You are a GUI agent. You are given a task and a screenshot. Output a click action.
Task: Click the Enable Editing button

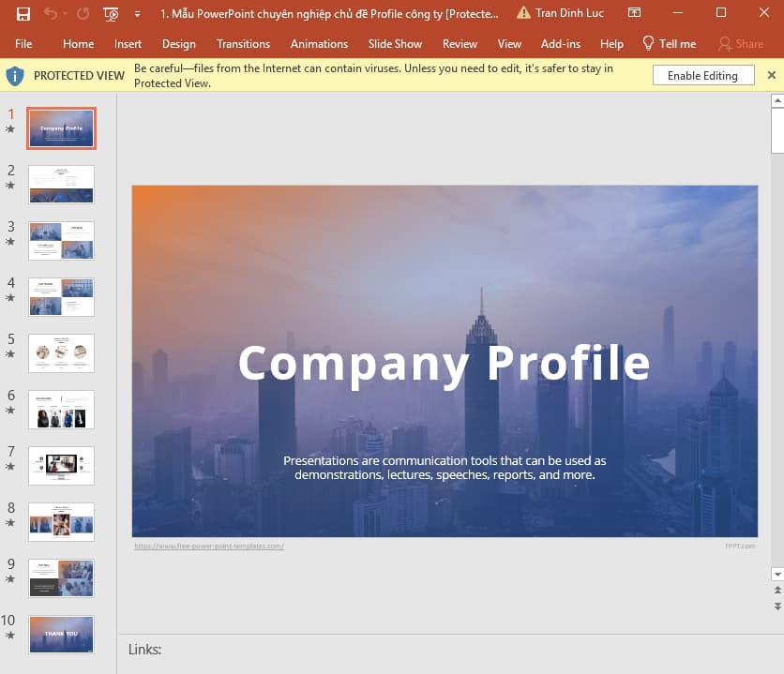(703, 75)
